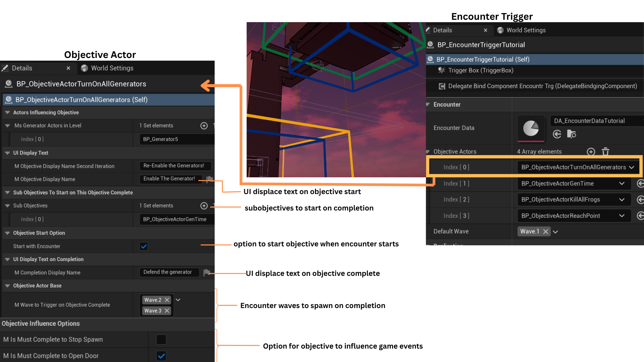Use selected asset arrow for Encounter Data
The image size is (644, 362).
point(557,134)
